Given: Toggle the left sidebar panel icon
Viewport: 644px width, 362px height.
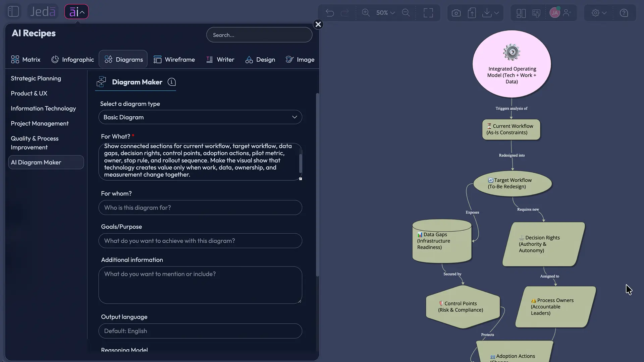Looking at the screenshot, I should (x=13, y=12).
